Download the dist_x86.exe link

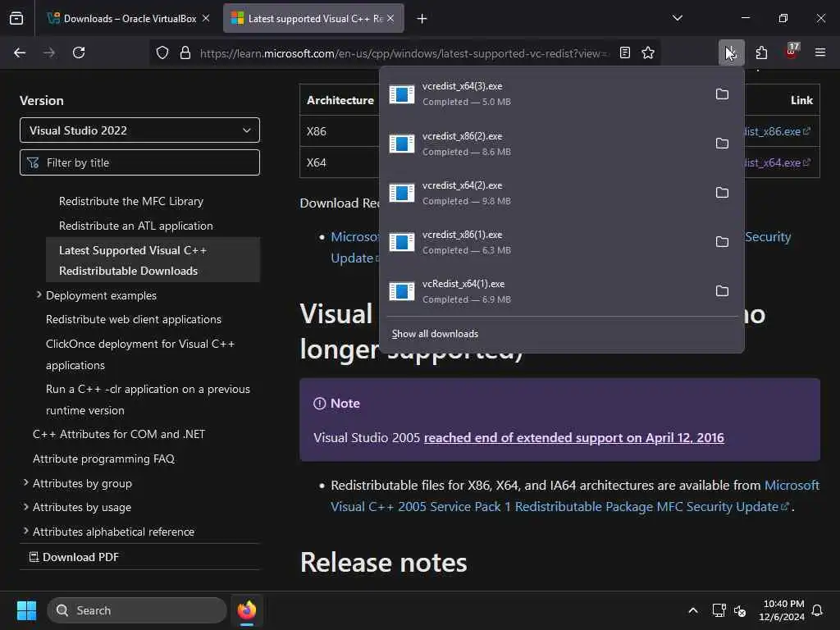pyautogui.click(x=778, y=131)
